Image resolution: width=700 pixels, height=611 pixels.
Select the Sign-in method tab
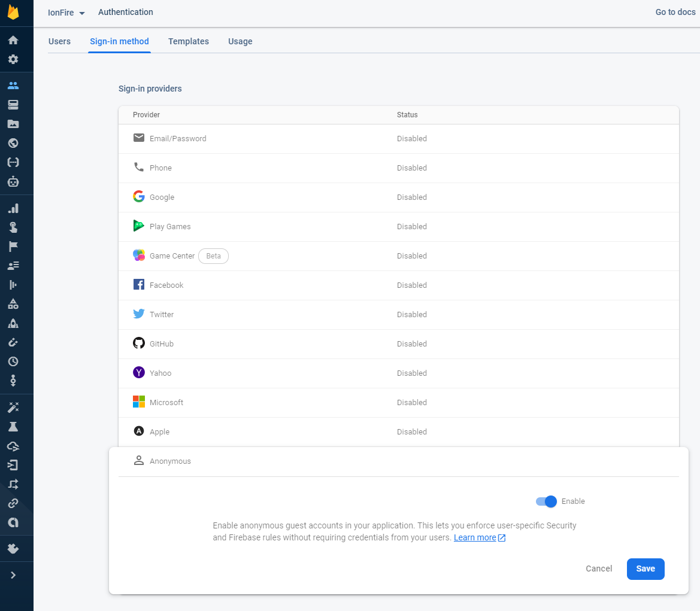point(119,41)
